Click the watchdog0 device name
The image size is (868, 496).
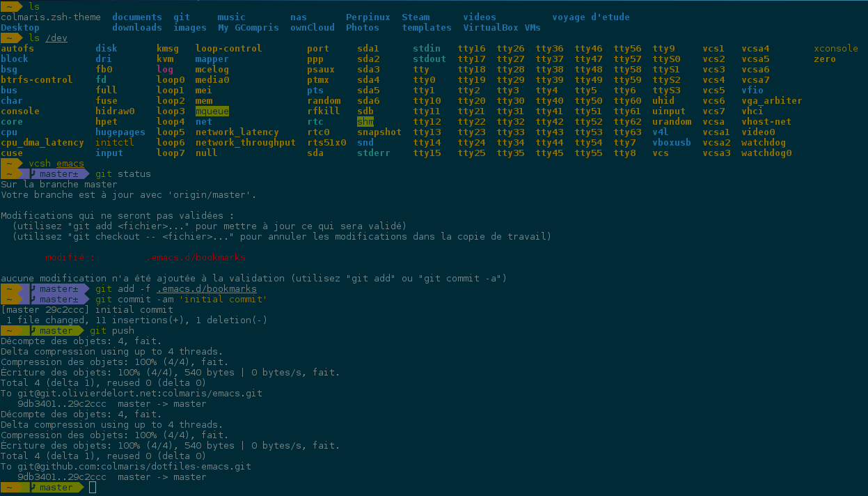(766, 153)
